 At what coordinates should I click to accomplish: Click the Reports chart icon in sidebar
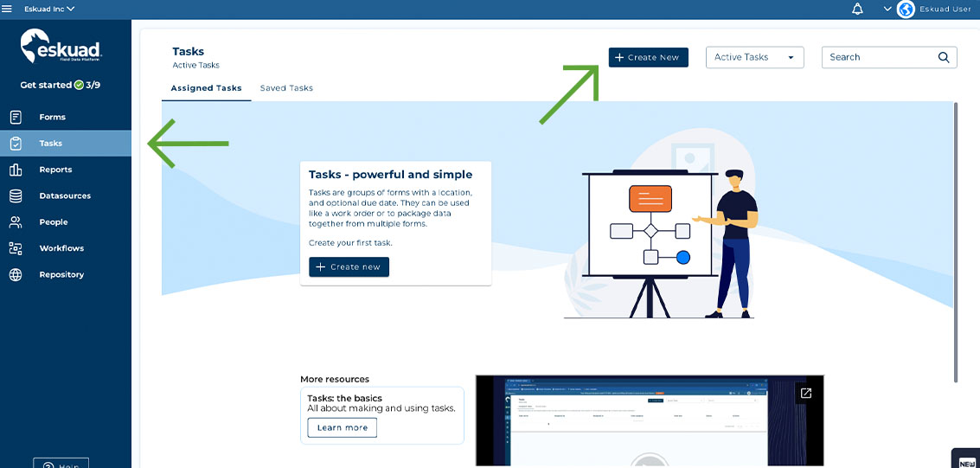(x=16, y=170)
